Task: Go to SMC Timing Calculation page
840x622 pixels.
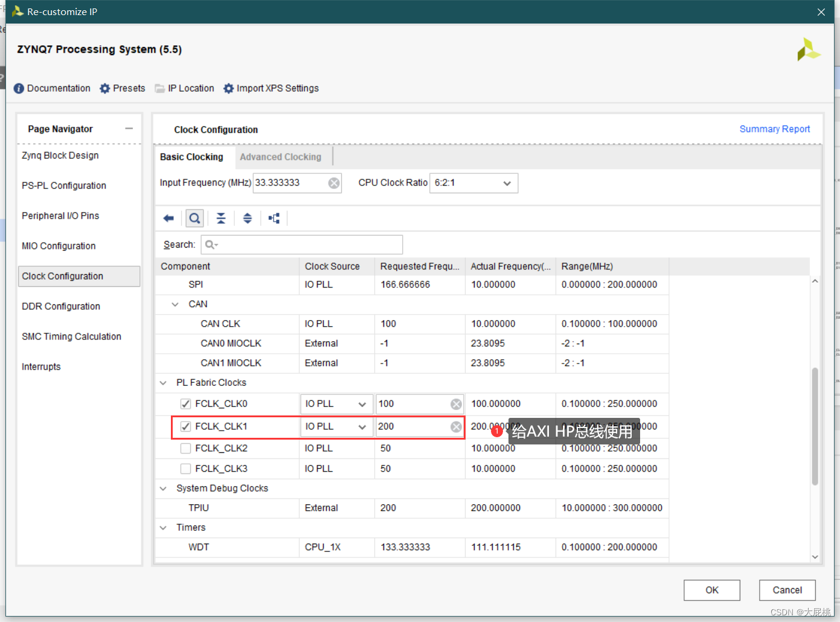Action: pyautogui.click(x=71, y=336)
